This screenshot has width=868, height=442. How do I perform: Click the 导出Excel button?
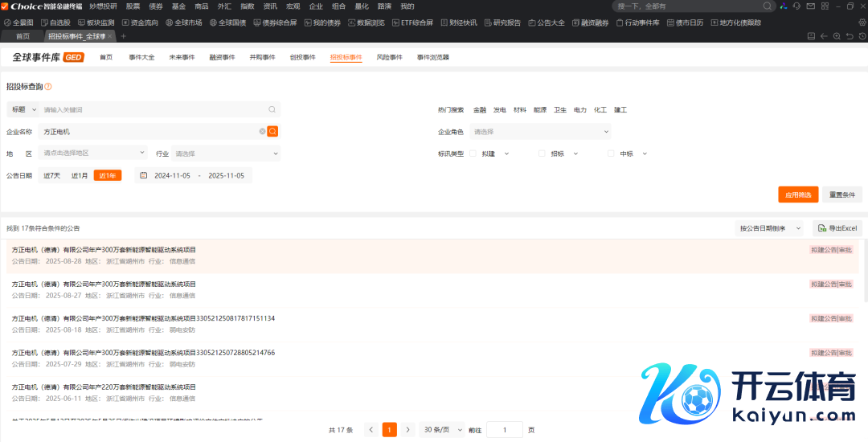(837, 228)
